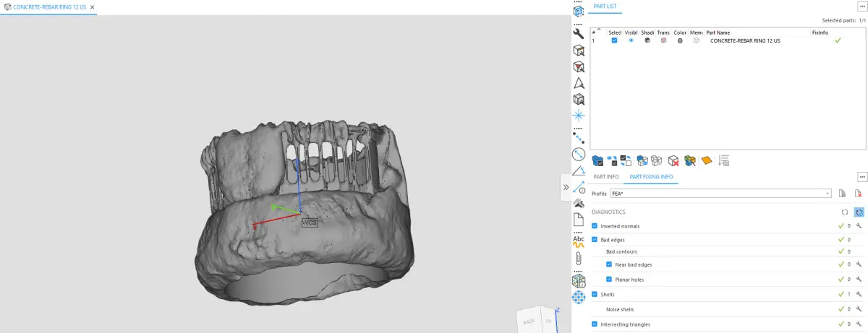Select the asterisk-shaped blue sidebar icon
This screenshot has width=868, height=333.
(578, 116)
